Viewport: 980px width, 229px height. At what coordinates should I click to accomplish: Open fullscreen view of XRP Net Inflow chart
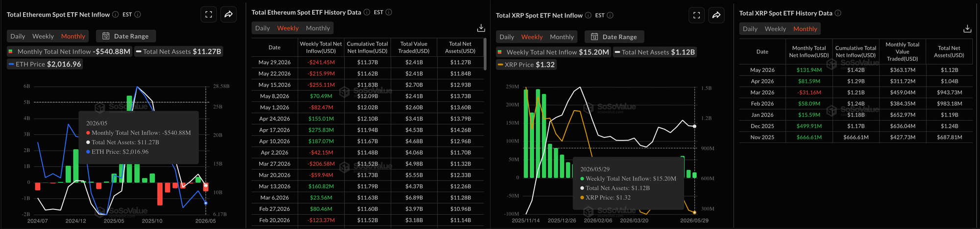(697, 15)
